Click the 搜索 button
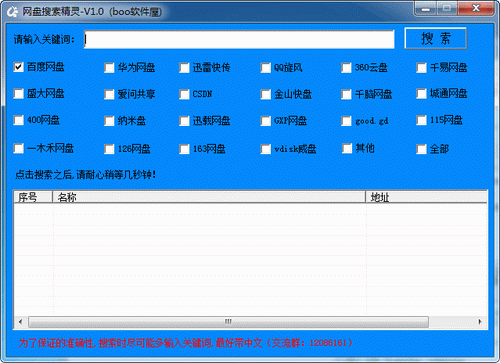Viewport: 500px width, 363px height. [435, 38]
